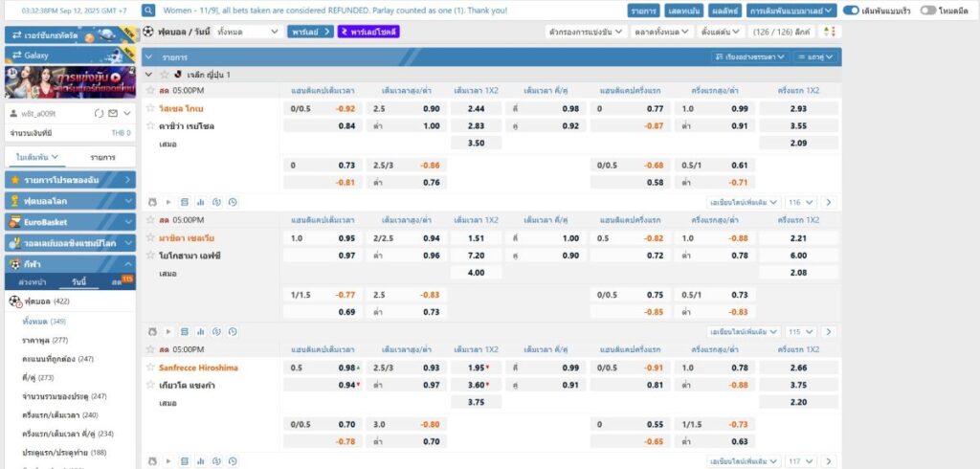The height and width of the screenshot is (469, 980).
Task: Click the clock icon under second match
Action: point(233,331)
